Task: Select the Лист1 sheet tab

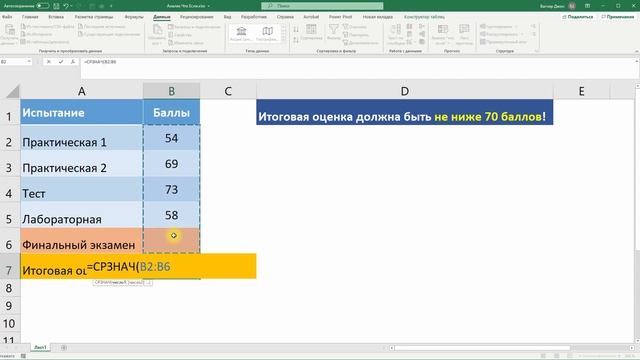Action: tap(40, 347)
